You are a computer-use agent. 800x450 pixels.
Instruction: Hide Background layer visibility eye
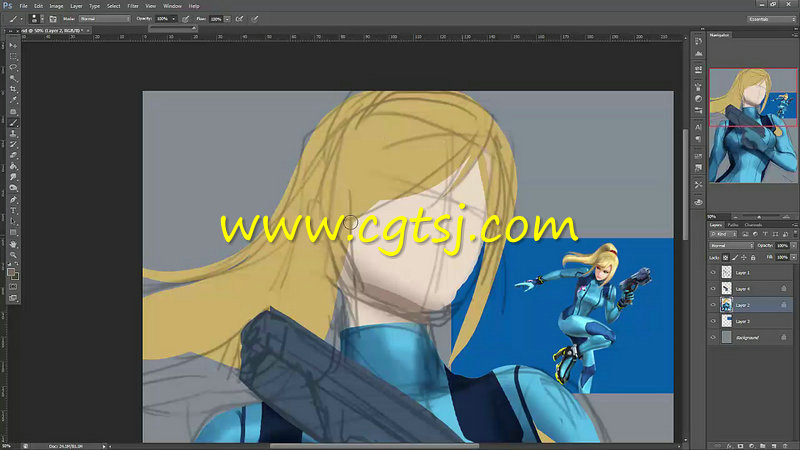point(713,337)
